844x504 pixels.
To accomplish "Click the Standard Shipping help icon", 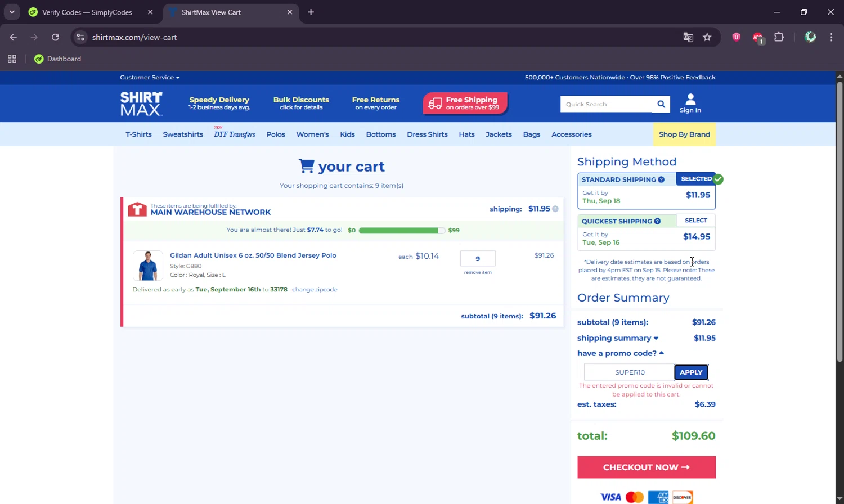I will 661,179.
